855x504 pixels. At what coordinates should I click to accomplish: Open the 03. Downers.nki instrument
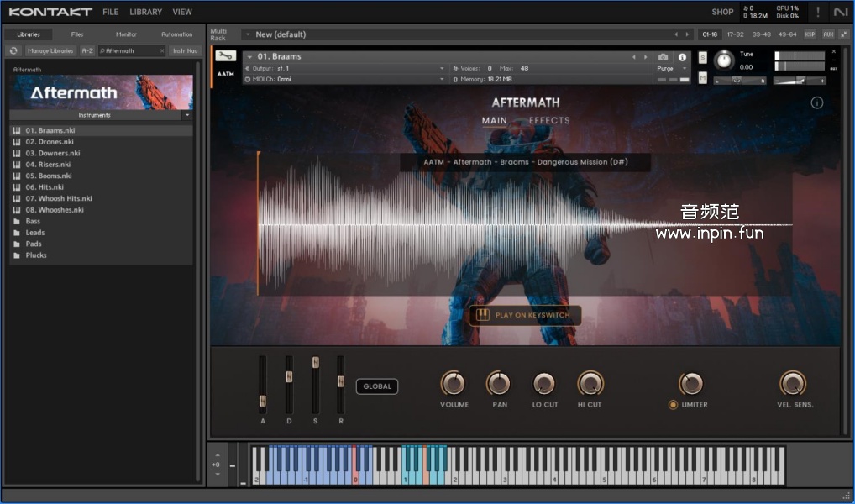[x=52, y=154]
